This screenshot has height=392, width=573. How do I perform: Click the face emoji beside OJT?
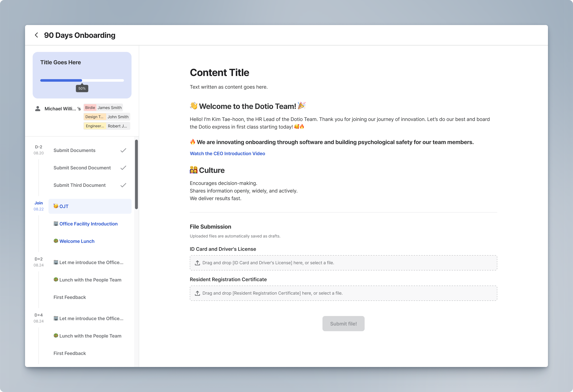[x=56, y=206]
